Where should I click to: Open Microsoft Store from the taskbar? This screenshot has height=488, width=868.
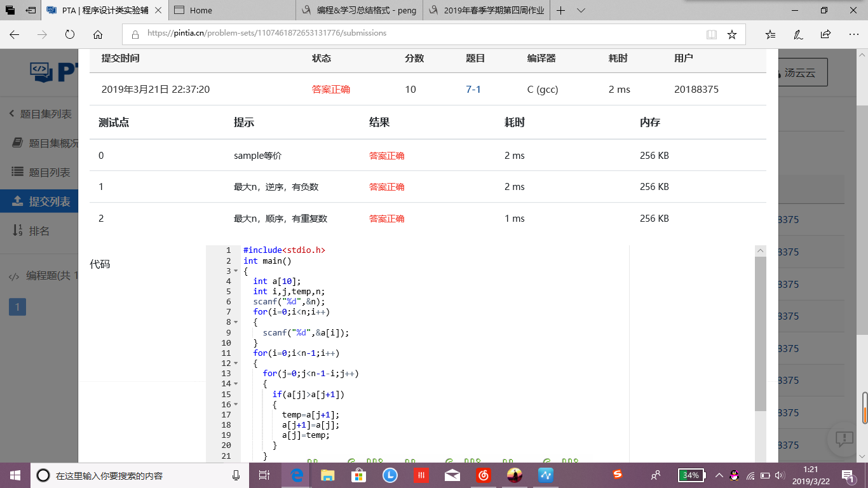[358, 475]
